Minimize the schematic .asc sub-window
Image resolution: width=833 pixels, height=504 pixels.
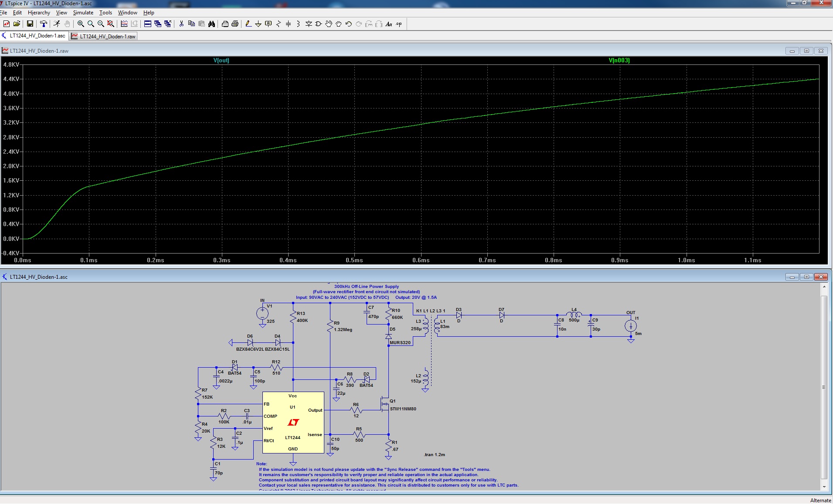click(792, 277)
